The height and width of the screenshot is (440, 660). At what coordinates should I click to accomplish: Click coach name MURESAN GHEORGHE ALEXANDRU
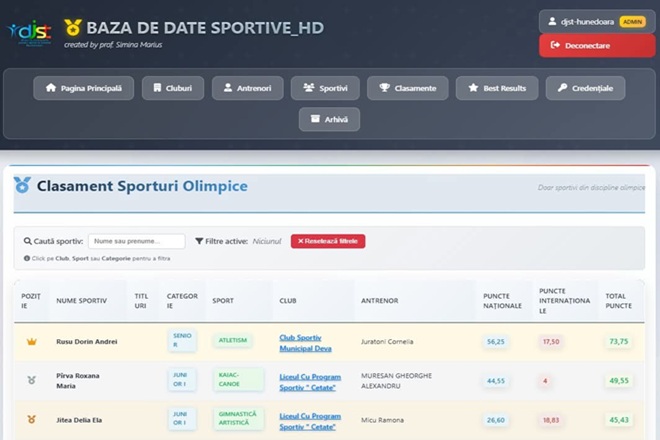tap(396, 381)
